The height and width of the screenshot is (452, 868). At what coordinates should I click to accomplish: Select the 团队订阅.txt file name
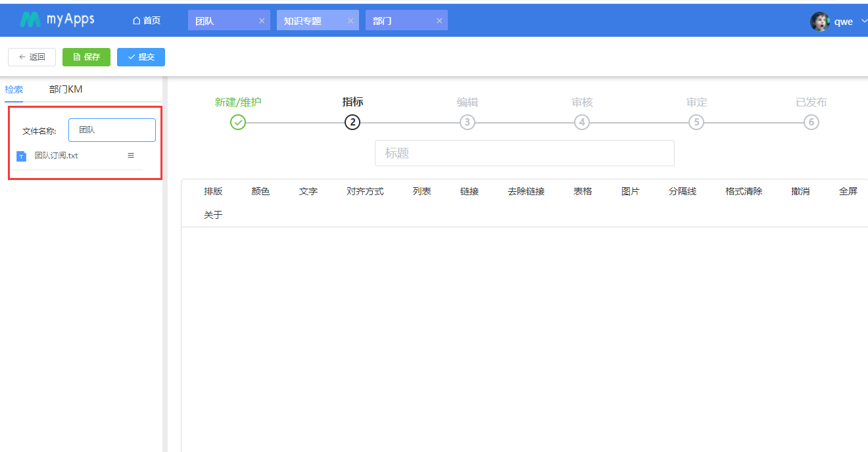[x=57, y=156]
